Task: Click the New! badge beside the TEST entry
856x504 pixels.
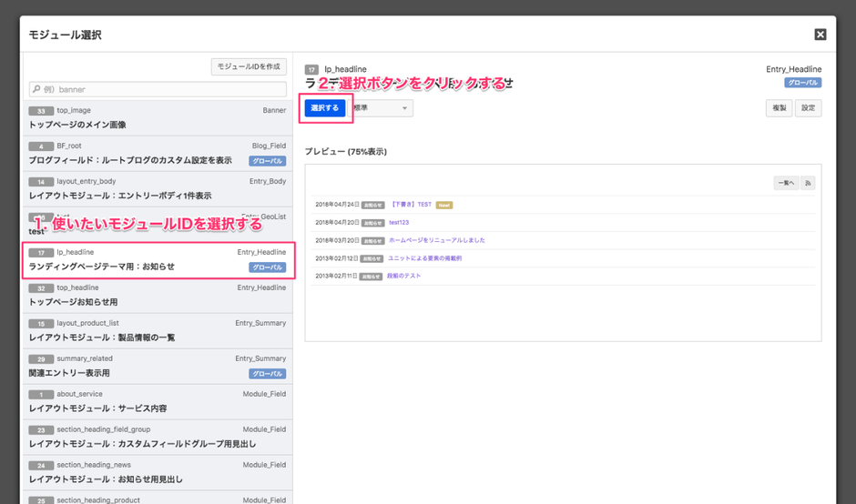Action: (x=443, y=205)
